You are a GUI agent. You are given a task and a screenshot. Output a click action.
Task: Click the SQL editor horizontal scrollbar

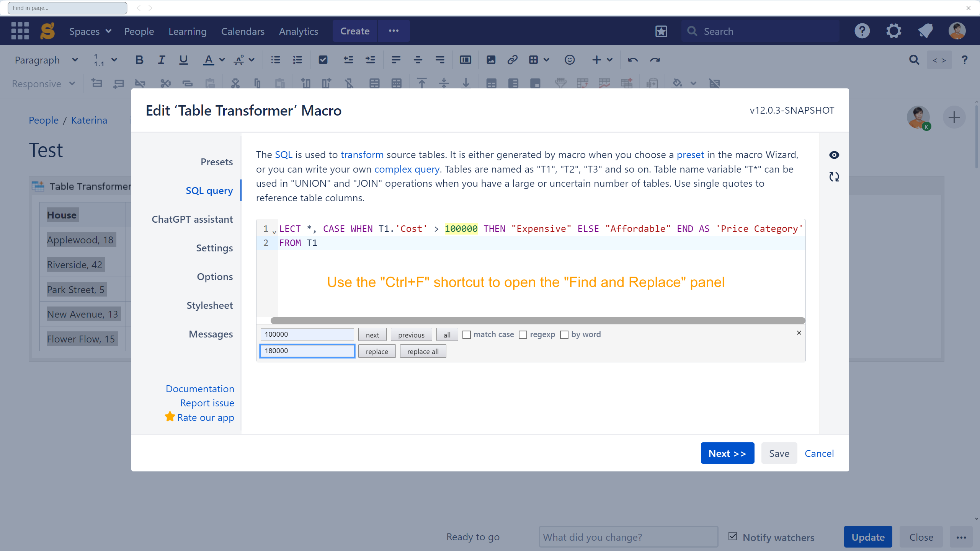coord(537,321)
